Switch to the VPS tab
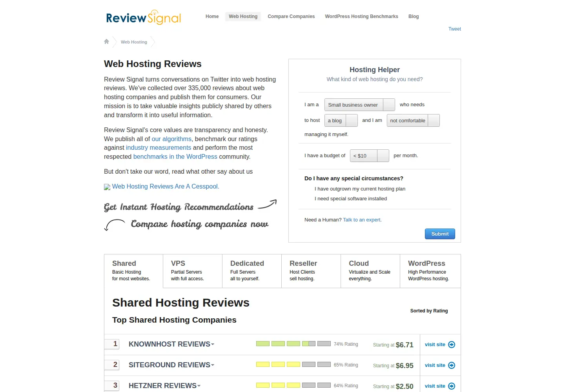Image resolution: width=565 pixels, height=392 pixels. point(193,271)
